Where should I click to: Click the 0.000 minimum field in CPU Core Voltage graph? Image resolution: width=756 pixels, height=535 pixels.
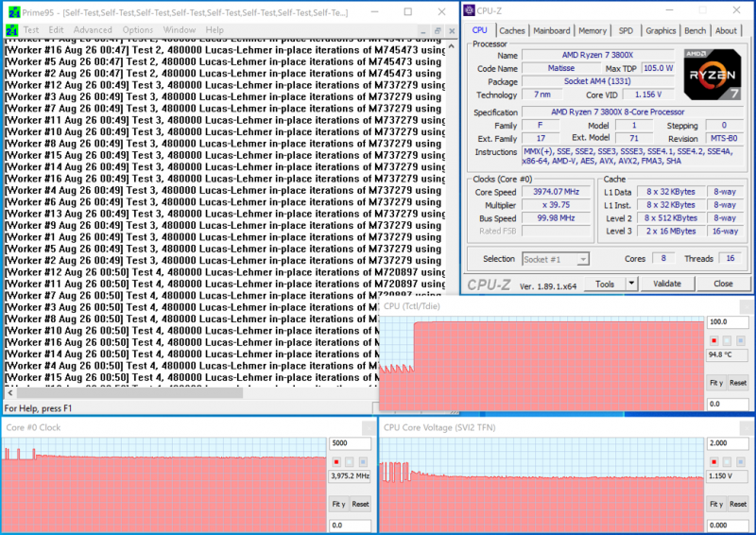pyautogui.click(x=727, y=525)
